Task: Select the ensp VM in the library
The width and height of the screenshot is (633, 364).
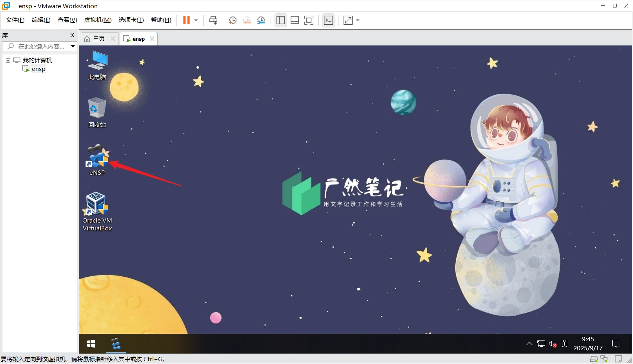Action: tap(38, 69)
